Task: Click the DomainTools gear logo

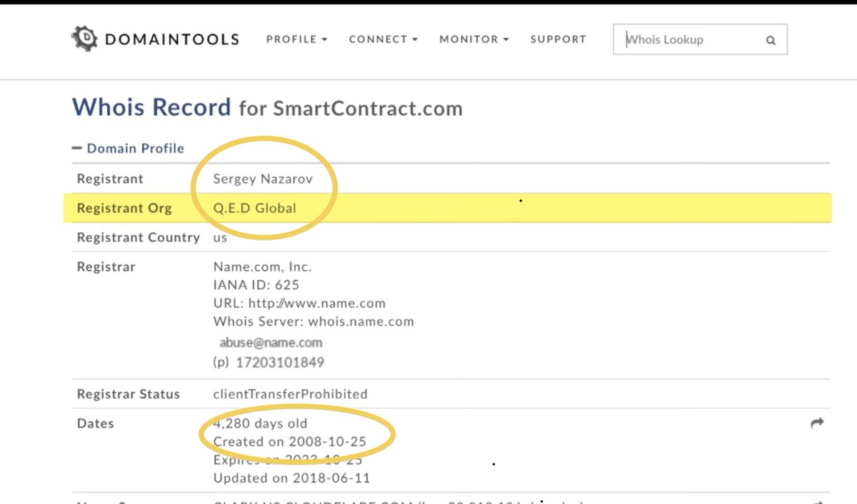Action: [84, 39]
